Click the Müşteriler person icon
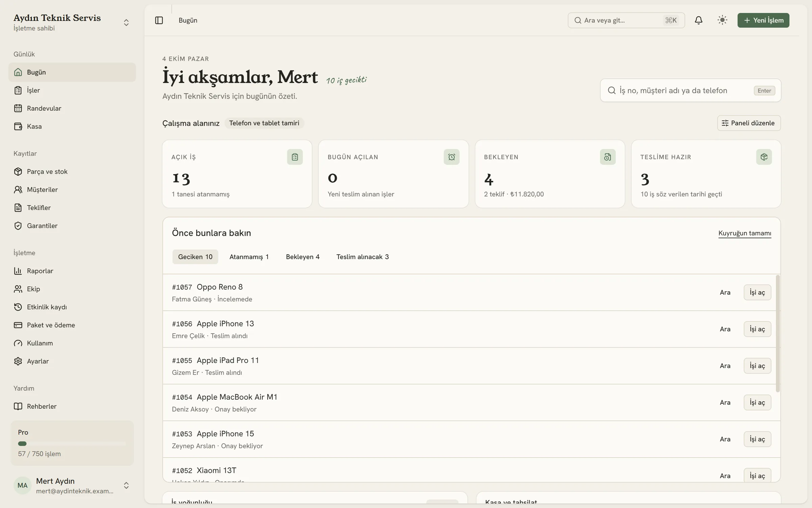 click(x=18, y=190)
